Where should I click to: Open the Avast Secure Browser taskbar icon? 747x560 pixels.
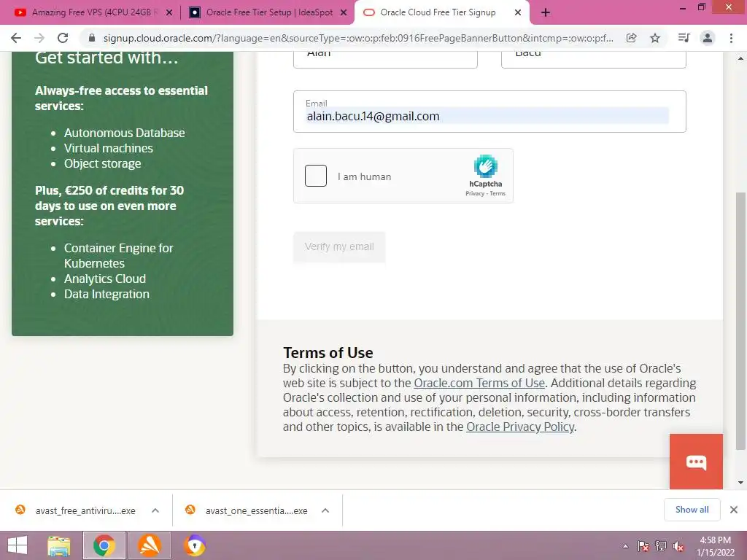[194, 545]
